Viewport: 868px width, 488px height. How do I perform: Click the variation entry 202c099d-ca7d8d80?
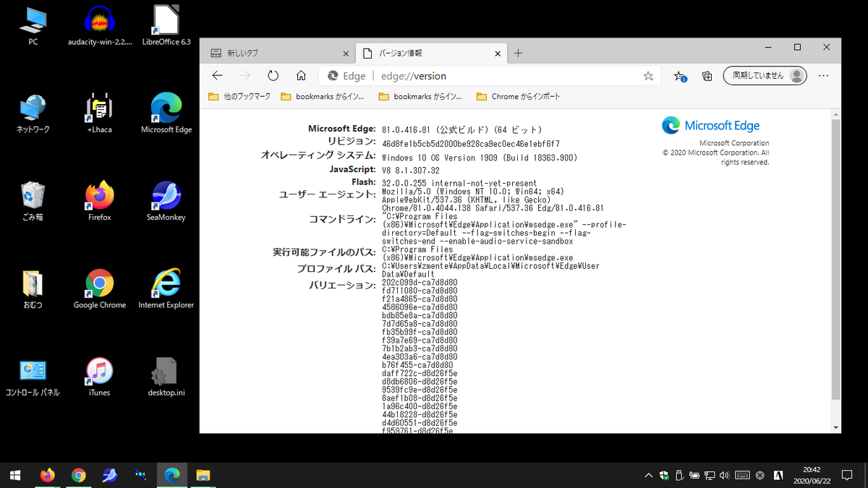click(x=420, y=282)
